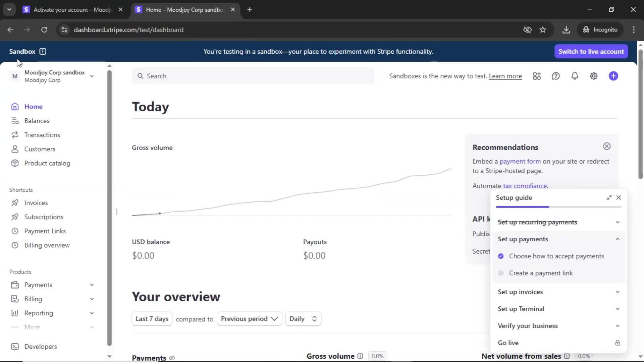Open Chrome downloads icon

point(566,30)
